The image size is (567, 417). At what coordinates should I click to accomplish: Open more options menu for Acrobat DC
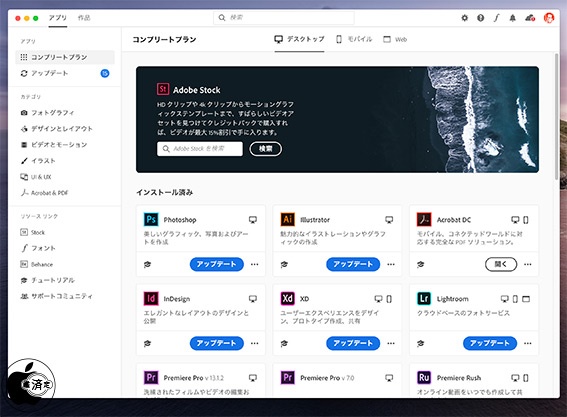[x=528, y=264]
